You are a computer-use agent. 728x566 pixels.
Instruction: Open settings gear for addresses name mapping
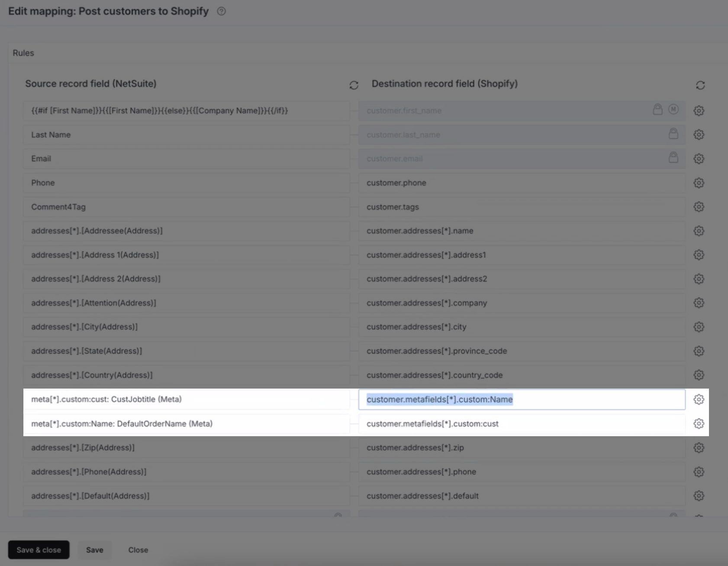tap(699, 231)
